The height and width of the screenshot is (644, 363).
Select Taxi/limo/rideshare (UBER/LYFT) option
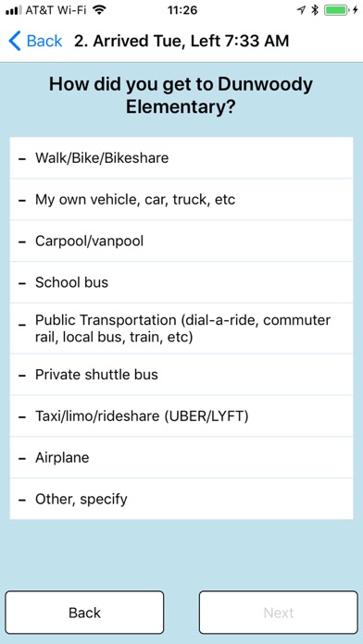tap(181, 416)
